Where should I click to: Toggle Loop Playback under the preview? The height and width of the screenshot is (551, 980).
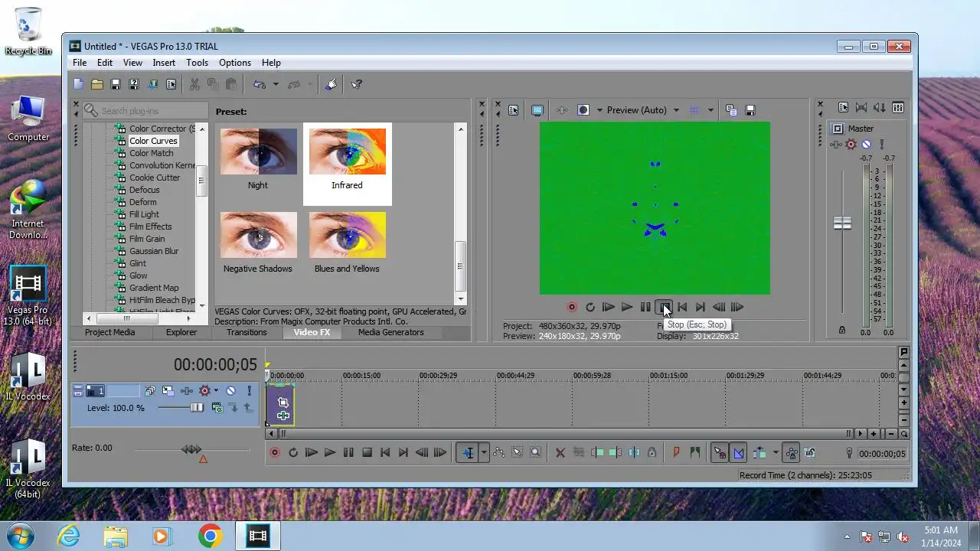coord(590,307)
